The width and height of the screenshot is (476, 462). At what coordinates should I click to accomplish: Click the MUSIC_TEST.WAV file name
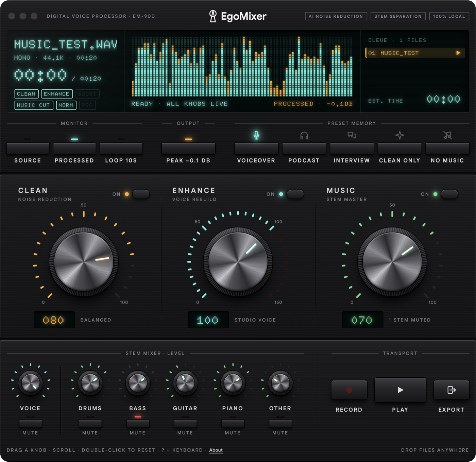coord(66,45)
